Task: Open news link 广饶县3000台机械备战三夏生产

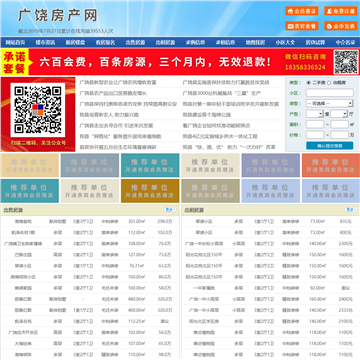Action: [x=221, y=93]
